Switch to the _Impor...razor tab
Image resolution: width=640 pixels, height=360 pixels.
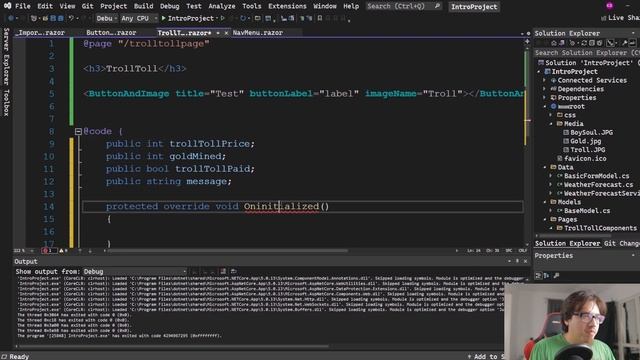(41, 33)
